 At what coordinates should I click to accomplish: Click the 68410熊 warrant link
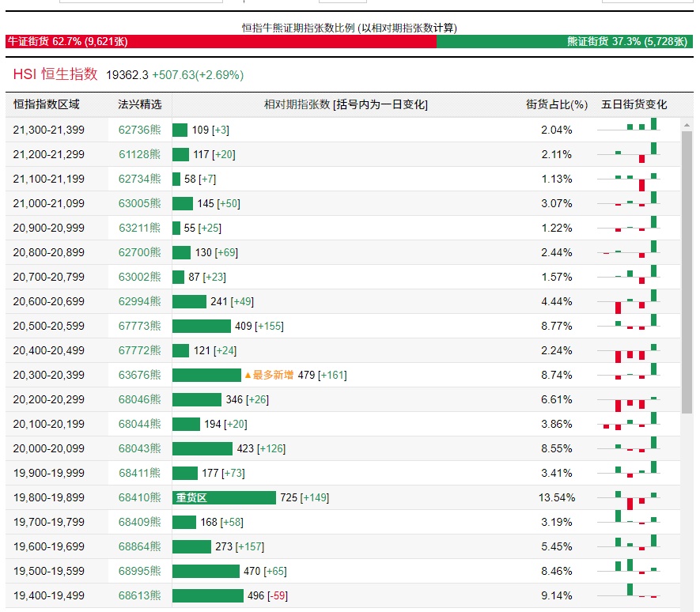point(139,497)
